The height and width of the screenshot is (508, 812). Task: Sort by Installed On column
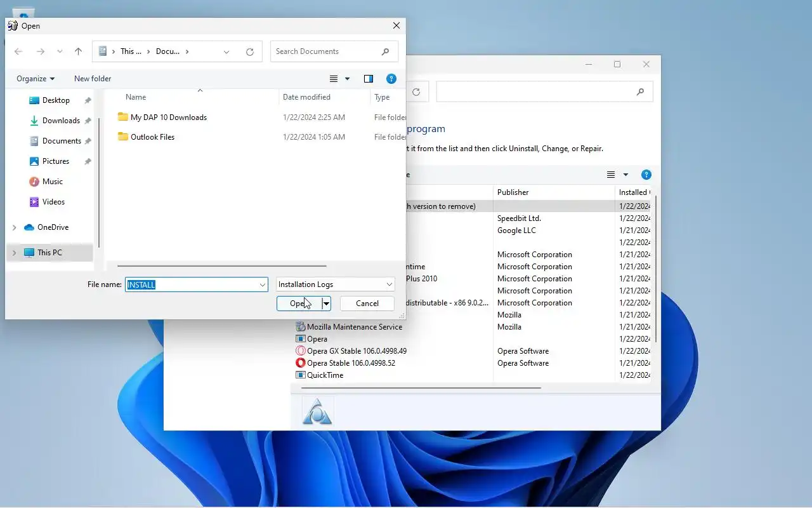(633, 192)
